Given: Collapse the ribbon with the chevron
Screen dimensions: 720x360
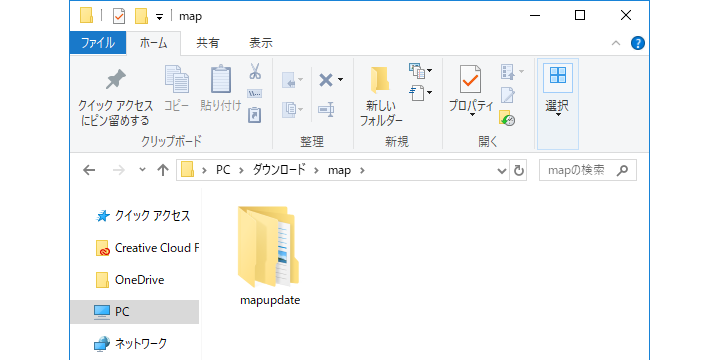Looking at the screenshot, I should coord(616,43).
